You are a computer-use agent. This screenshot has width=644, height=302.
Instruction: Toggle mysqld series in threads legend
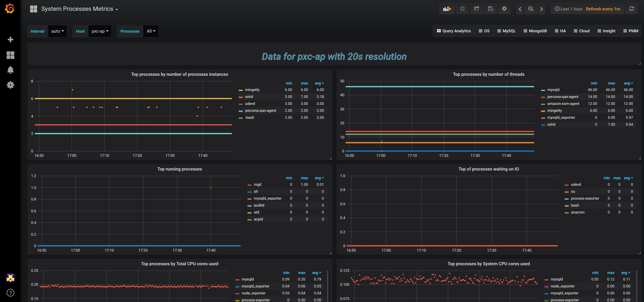pos(553,90)
